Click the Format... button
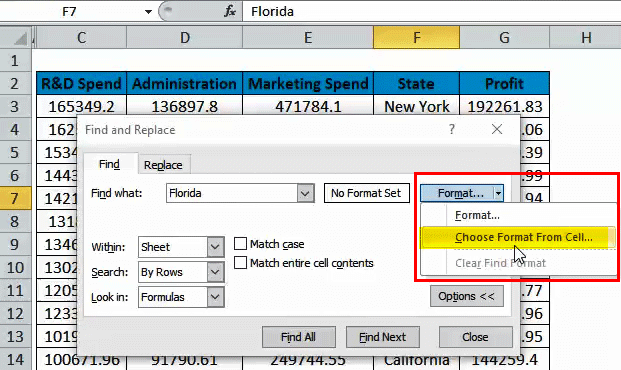Screen dimensions: 621x370 tap(457, 193)
